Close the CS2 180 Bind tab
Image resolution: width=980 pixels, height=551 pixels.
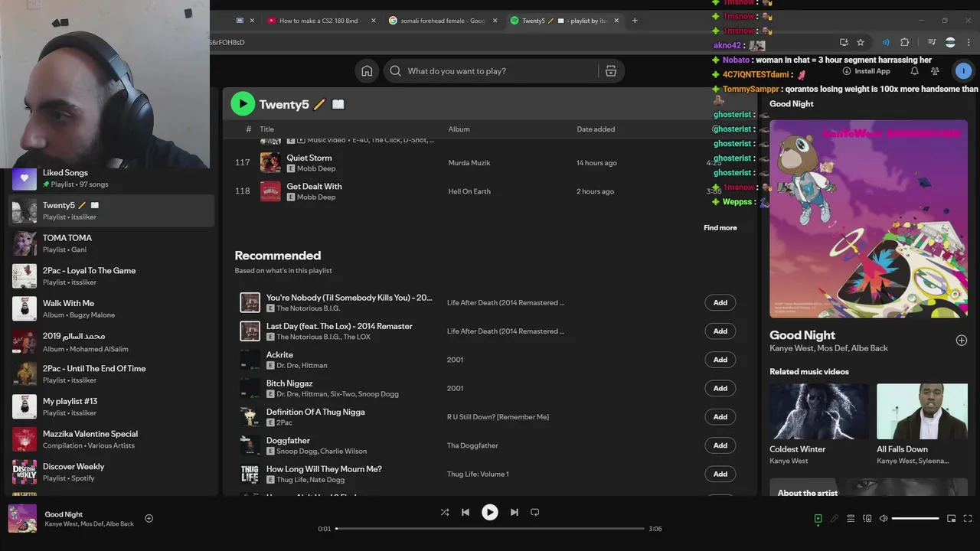coord(374,21)
